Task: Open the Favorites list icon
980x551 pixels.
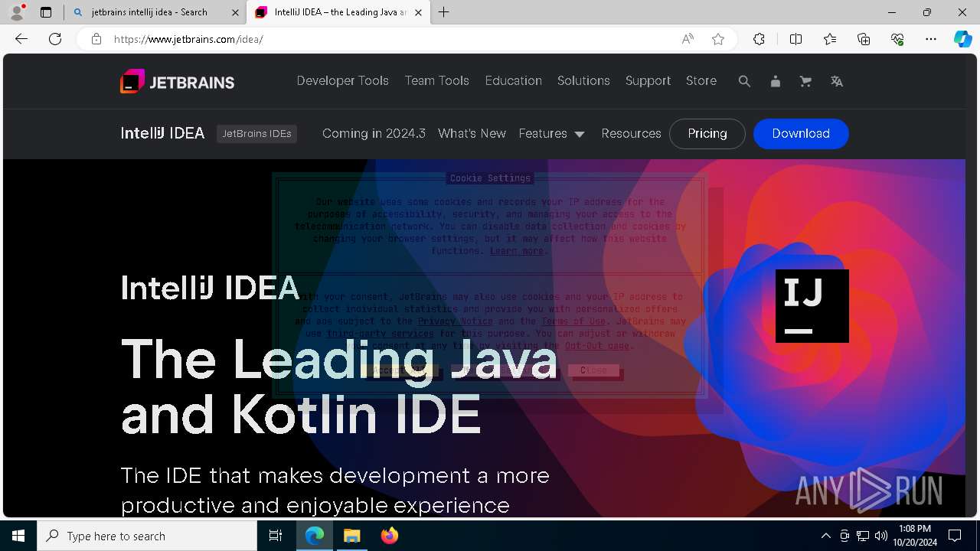Action: tap(830, 39)
